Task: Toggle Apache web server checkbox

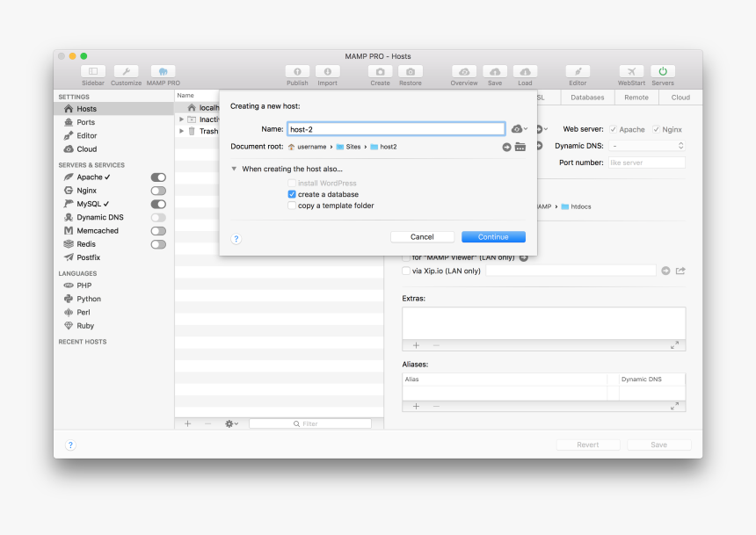Action: (x=613, y=129)
